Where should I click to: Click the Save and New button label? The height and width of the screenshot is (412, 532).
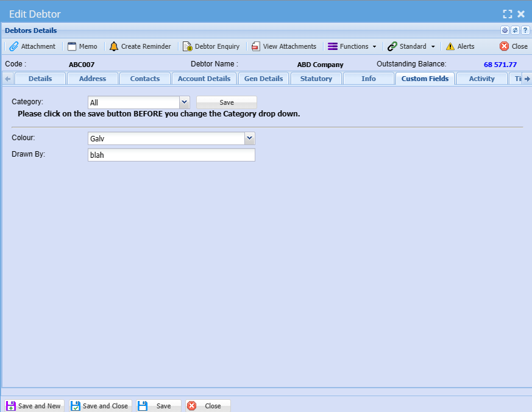[40, 406]
